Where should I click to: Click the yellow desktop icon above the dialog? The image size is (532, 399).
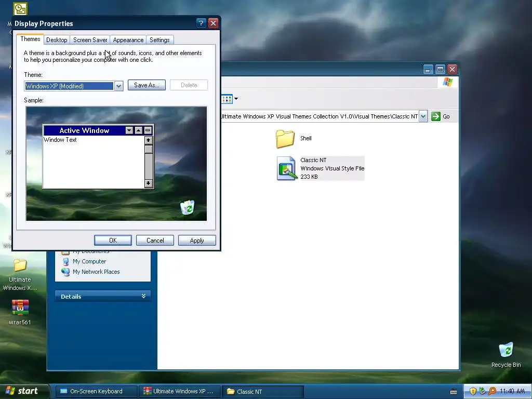[x=20, y=8]
